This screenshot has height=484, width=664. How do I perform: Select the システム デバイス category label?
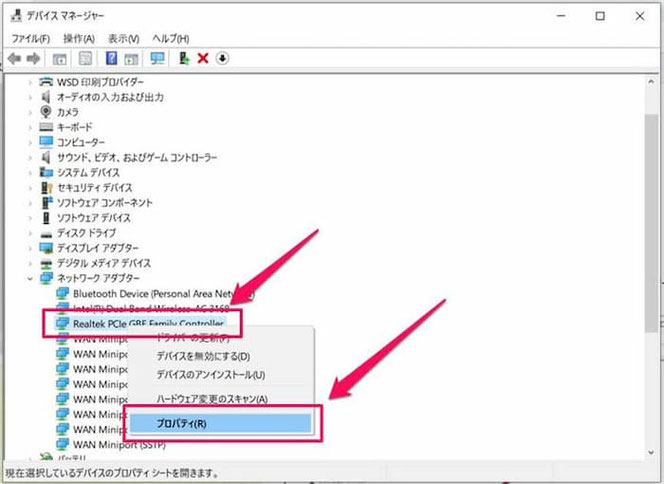(88, 172)
